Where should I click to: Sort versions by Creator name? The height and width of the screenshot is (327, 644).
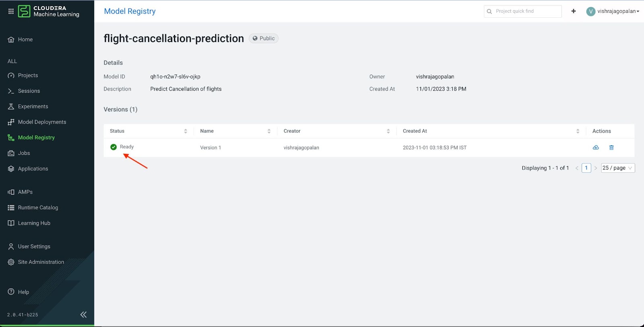[388, 131]
